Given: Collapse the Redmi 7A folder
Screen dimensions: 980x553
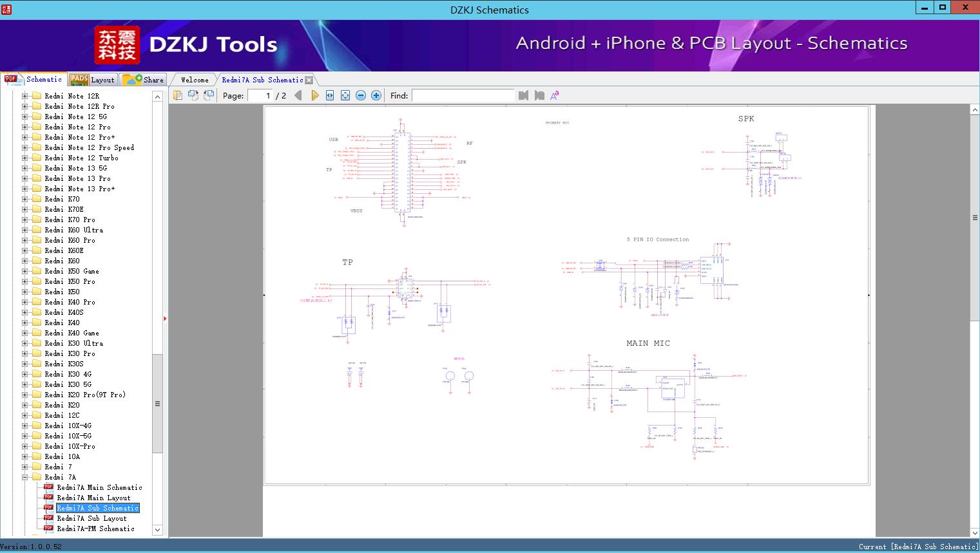Looking at the screenshot, I should tap(24, 477).
